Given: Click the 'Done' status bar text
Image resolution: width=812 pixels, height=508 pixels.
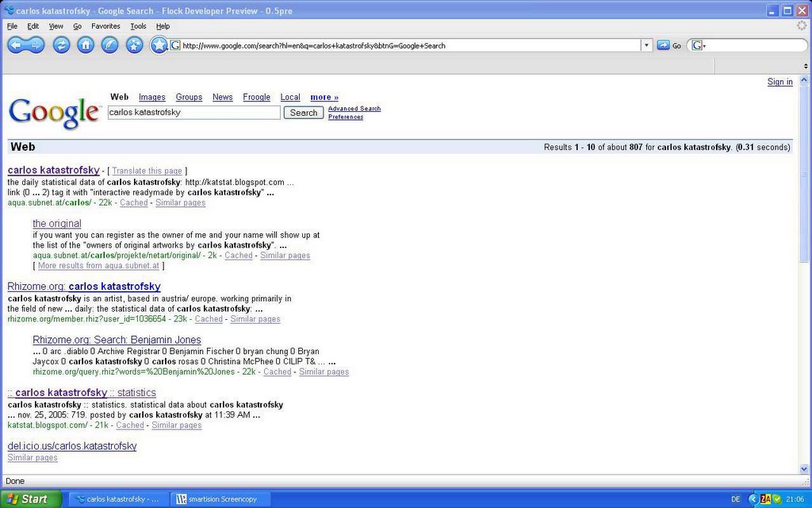Looking at the screenshot, I should [15, 481].
